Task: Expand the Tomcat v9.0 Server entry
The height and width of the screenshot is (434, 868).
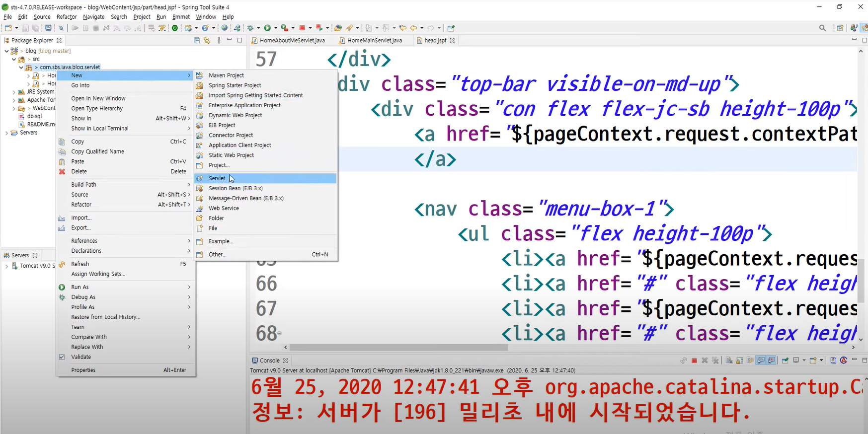Action: click(x=6, y=266)
